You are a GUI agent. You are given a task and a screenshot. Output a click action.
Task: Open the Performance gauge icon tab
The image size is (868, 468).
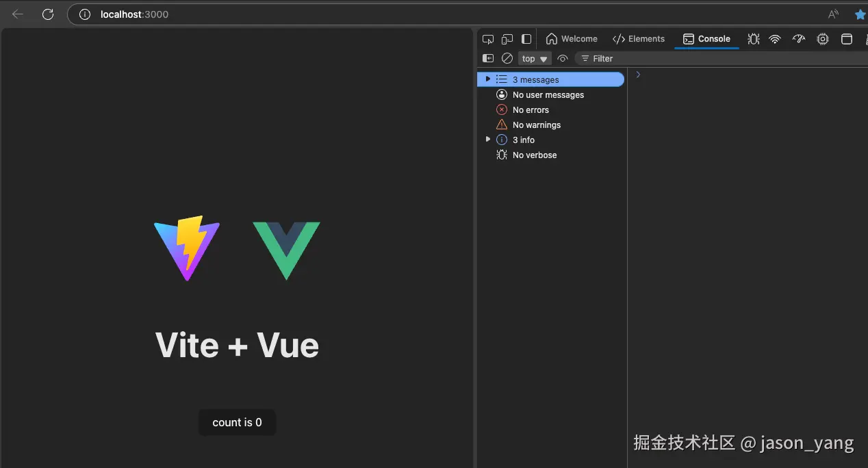(x=799, y=39)
